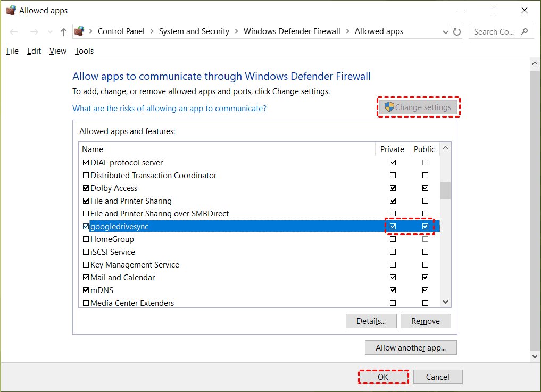This screenshot has height=392, width=541.
Task: Uncheck Dolby Access name checkbox
Action: coord(86,188)
